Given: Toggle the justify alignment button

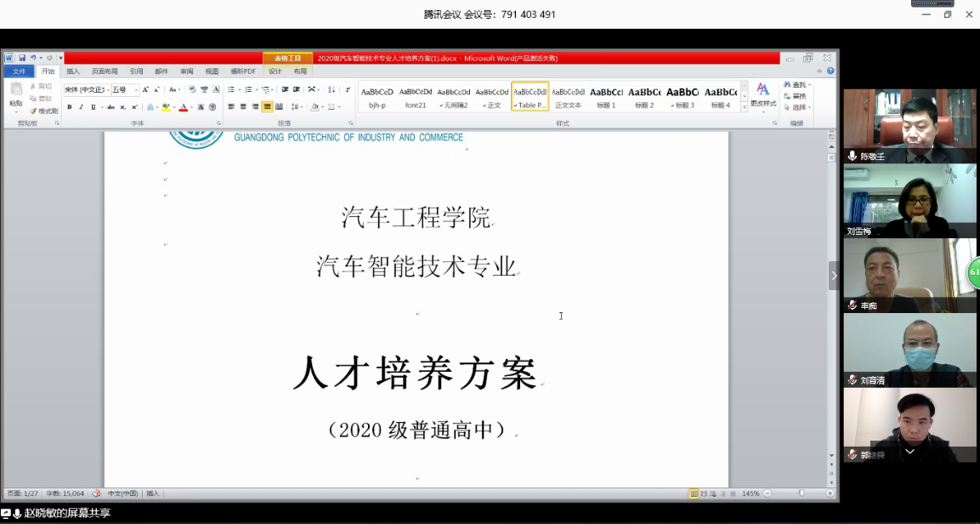Looking at the screenshot, I should click(x=267, y=107).
